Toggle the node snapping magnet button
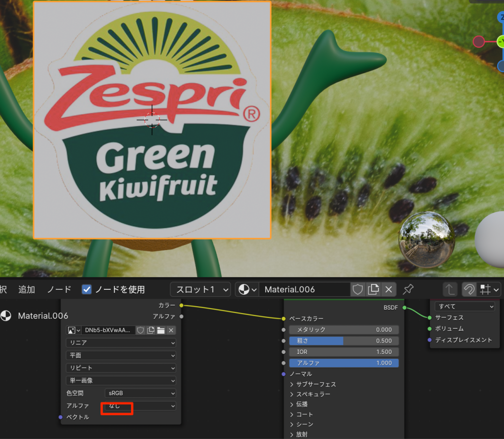 [469, 289]
